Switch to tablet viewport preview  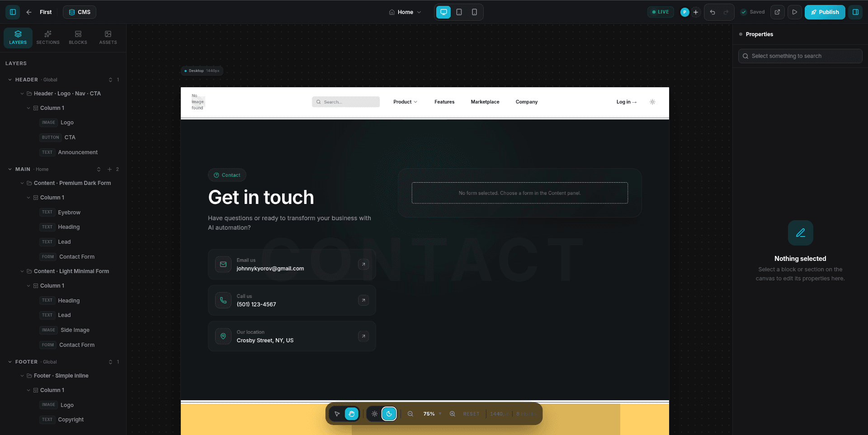tap(459, 12)
